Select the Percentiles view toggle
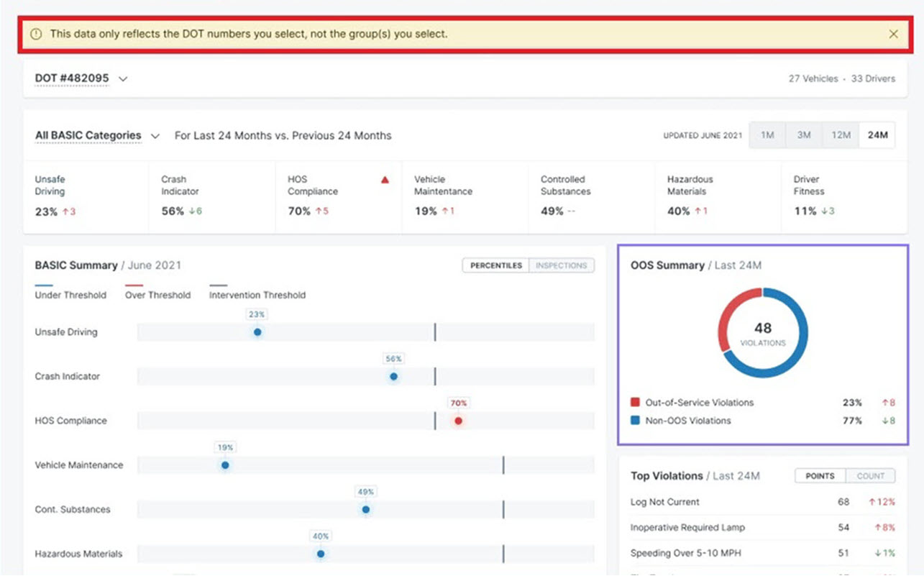Screen dimensions: 924x576 click(495, 265)
